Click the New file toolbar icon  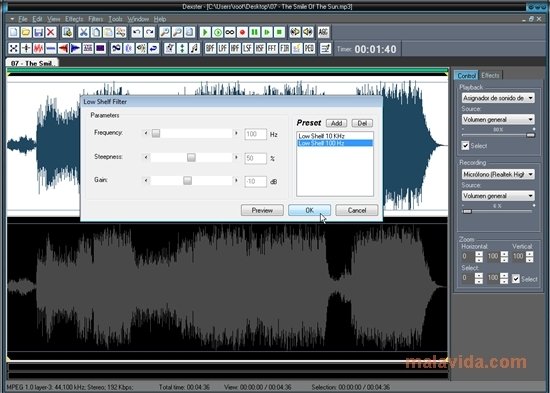click(x=14, y=32)
